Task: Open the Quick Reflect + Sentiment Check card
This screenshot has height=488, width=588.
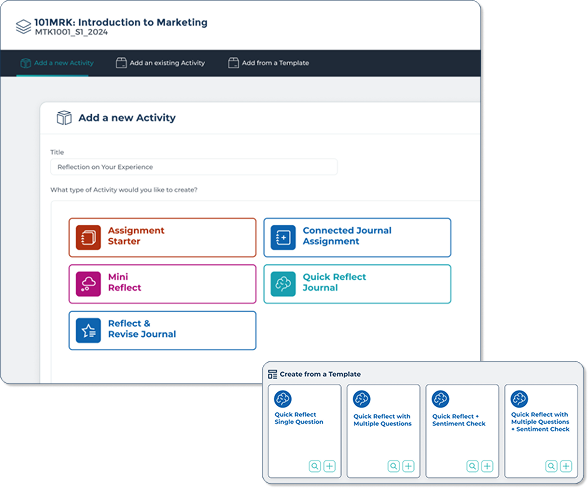Action: coord(462,431)
